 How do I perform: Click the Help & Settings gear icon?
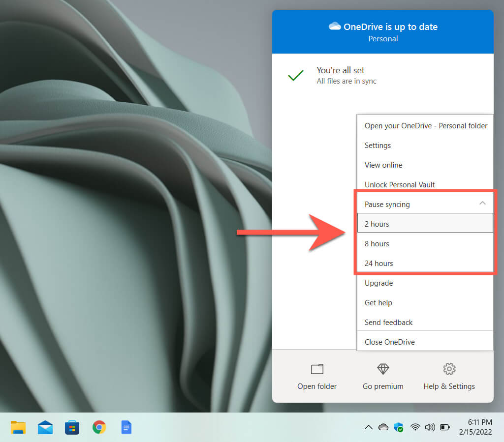(449, 369)
